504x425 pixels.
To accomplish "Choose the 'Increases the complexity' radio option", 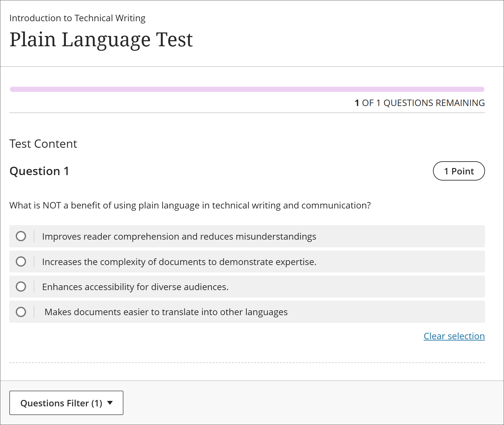I will click(x=21, y=261).
